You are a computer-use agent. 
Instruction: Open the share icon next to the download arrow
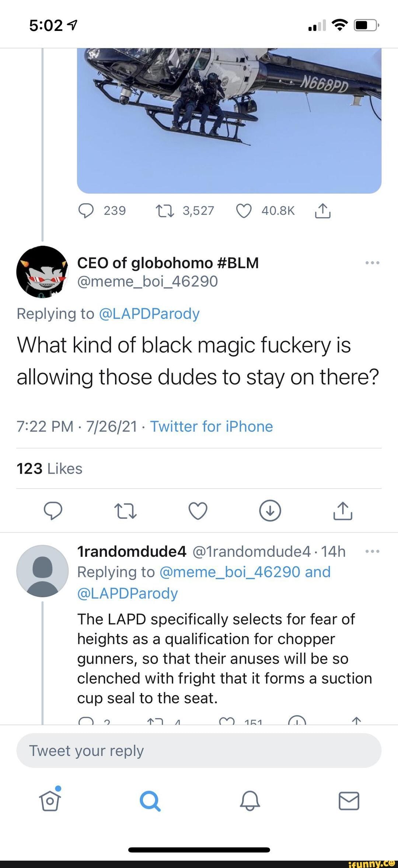click(343, 511)
